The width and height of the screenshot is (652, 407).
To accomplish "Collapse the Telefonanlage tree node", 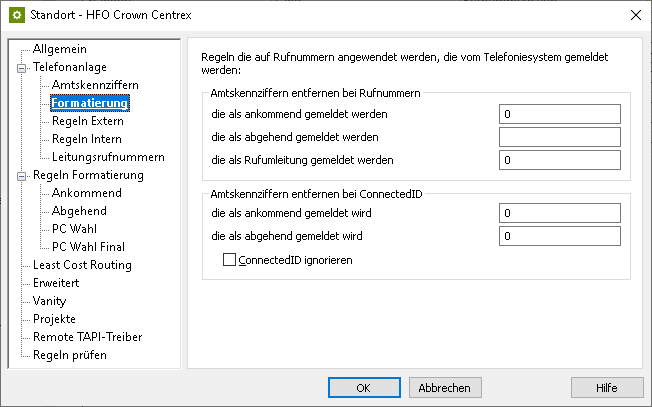I will click(21, 67).
